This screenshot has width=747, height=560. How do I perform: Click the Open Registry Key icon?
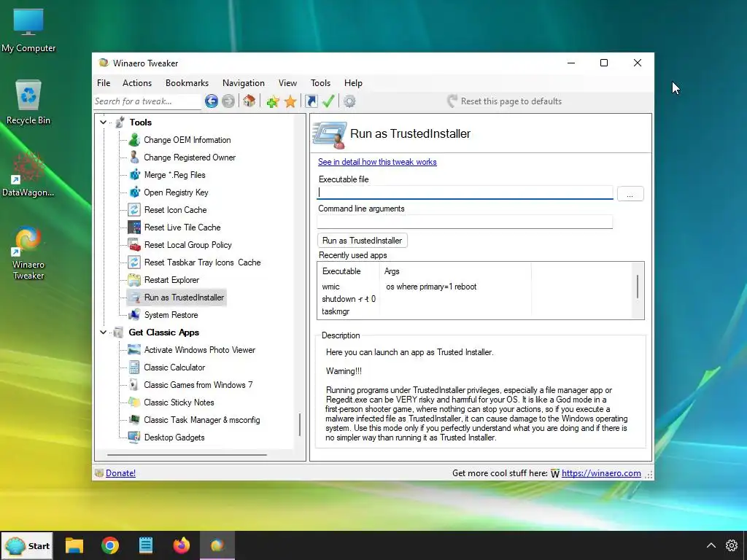point(134,192)
